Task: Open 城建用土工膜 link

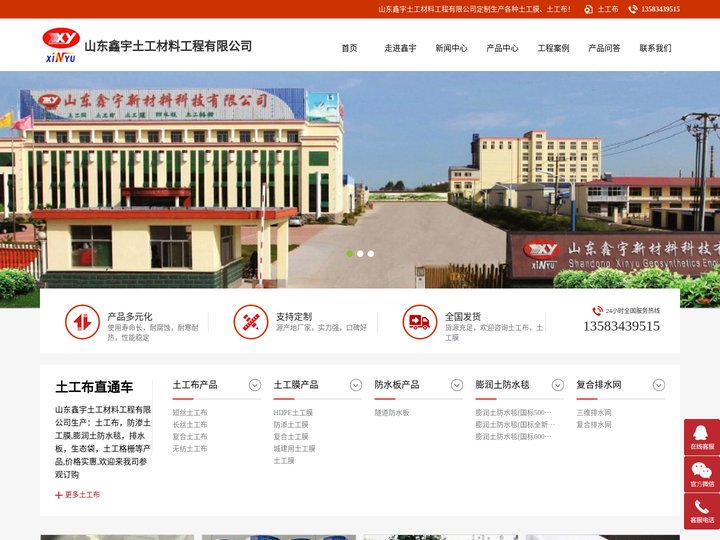Action: click(x=294, y=448)
